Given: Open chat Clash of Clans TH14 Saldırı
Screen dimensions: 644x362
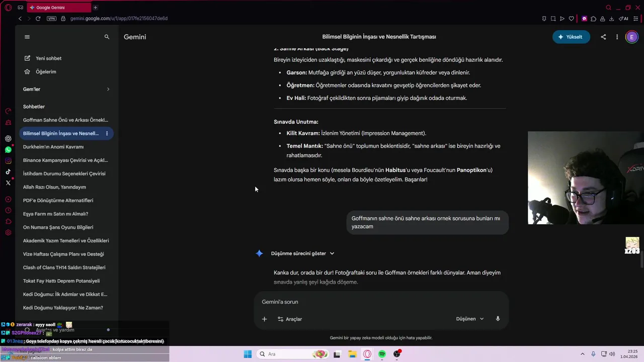Looking at the screenshot, I should pos(64,267).
